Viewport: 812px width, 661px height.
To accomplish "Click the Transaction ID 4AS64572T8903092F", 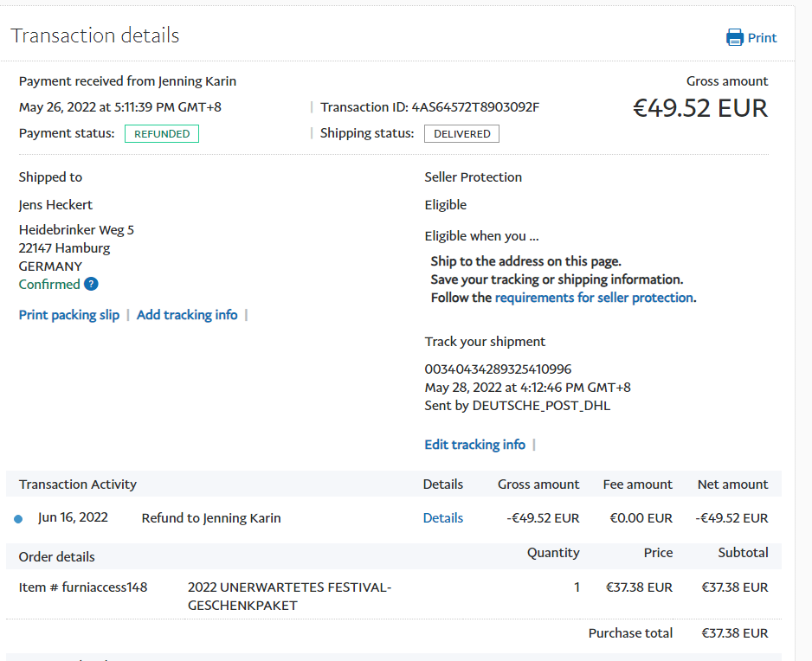I will pyautogui.click(x=475, y=107).
